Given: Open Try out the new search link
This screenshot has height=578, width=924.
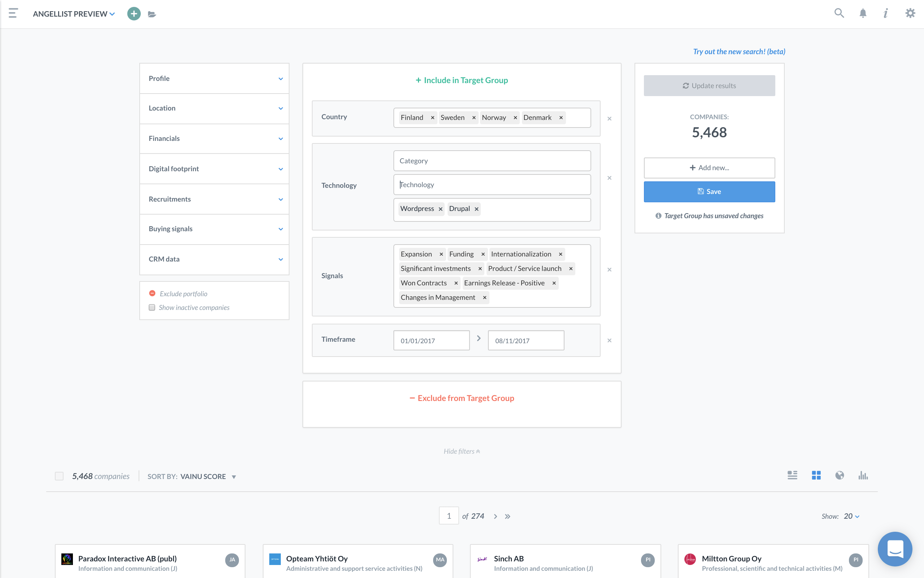Looking at the screenshot, I should [x=739, y=52].
